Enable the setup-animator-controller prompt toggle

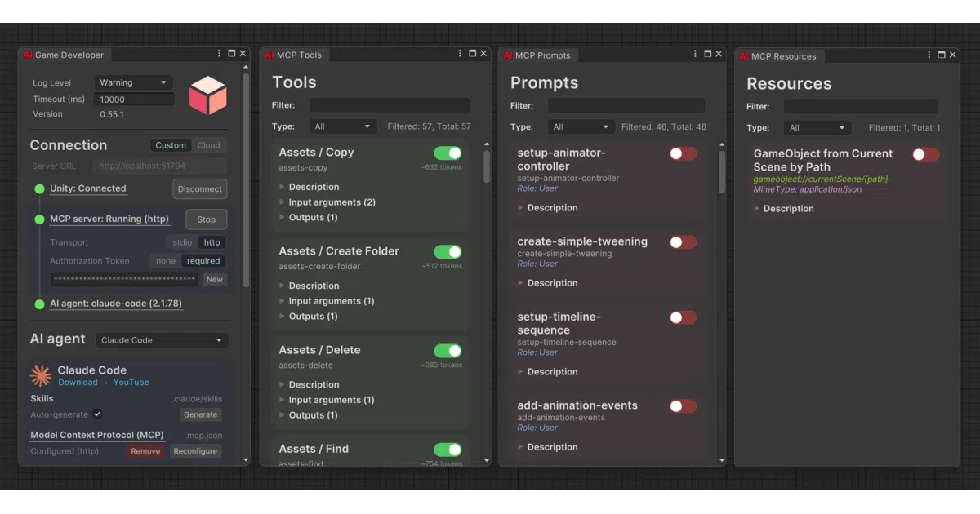coord(683,153)
